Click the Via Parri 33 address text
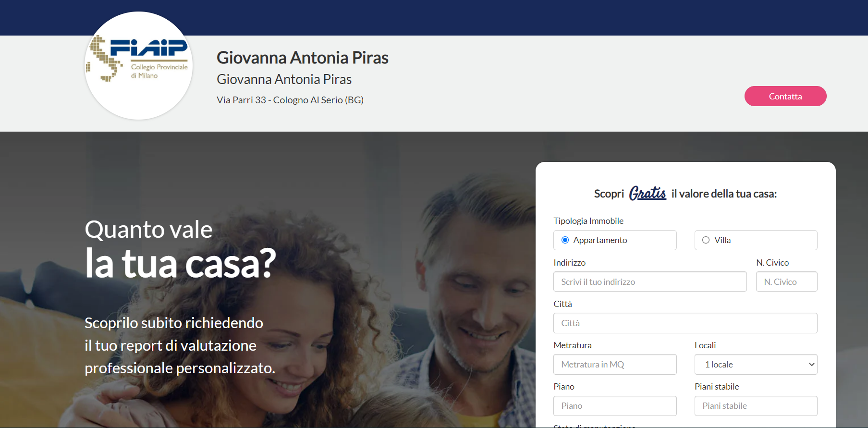This screenshot has height=428, width=868. click(290, 100)
